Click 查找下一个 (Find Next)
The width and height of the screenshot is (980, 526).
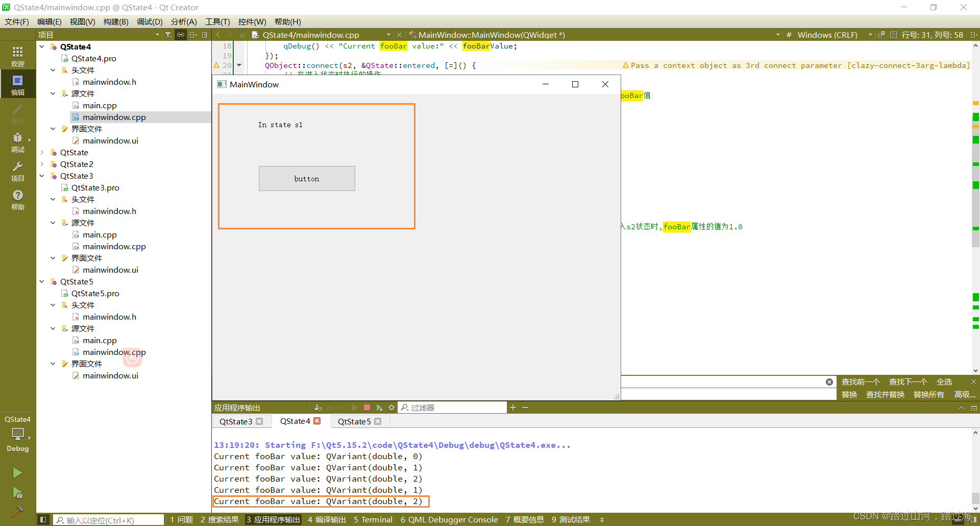point(908,382)
